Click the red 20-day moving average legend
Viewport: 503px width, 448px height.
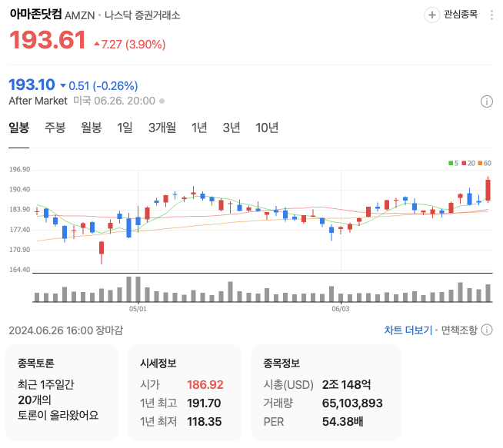tap(468, 163)
